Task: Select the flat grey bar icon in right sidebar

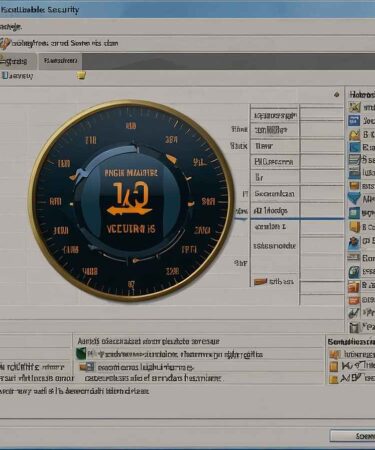Action: 353,257
